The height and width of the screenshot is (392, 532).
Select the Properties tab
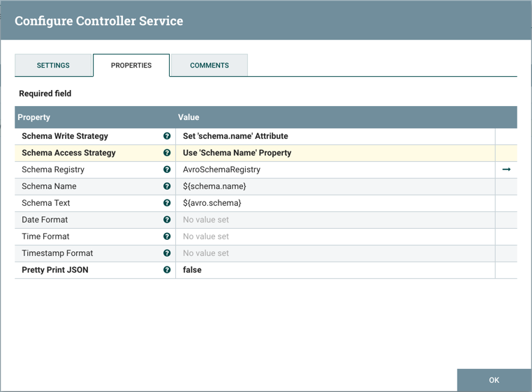(x=131, y=66)
